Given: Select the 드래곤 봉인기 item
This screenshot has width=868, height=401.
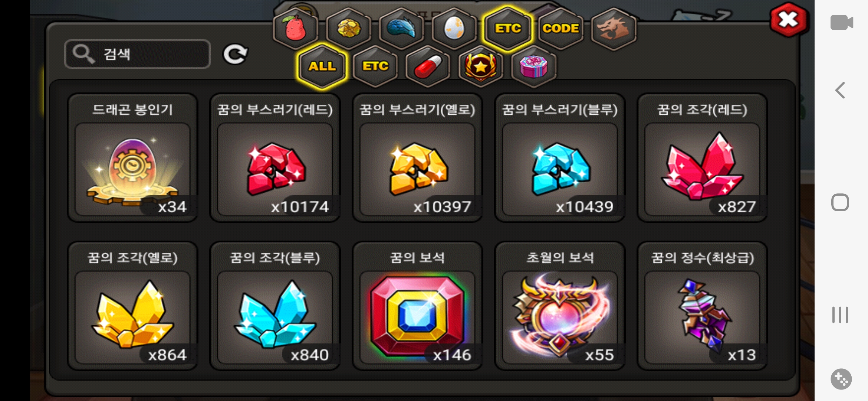Looking at the screenshot, I should 132,158.
